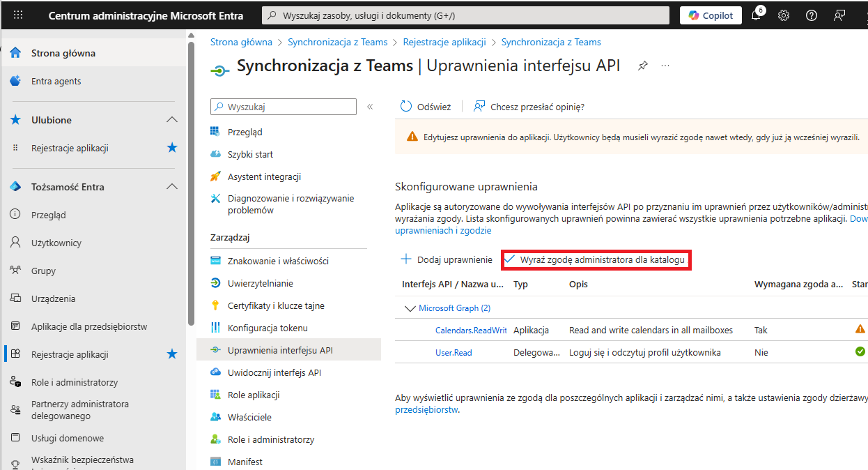Screen dimensions: 868x470
Task: Click Dodaj uprawnienie
Action: (447, 259)
